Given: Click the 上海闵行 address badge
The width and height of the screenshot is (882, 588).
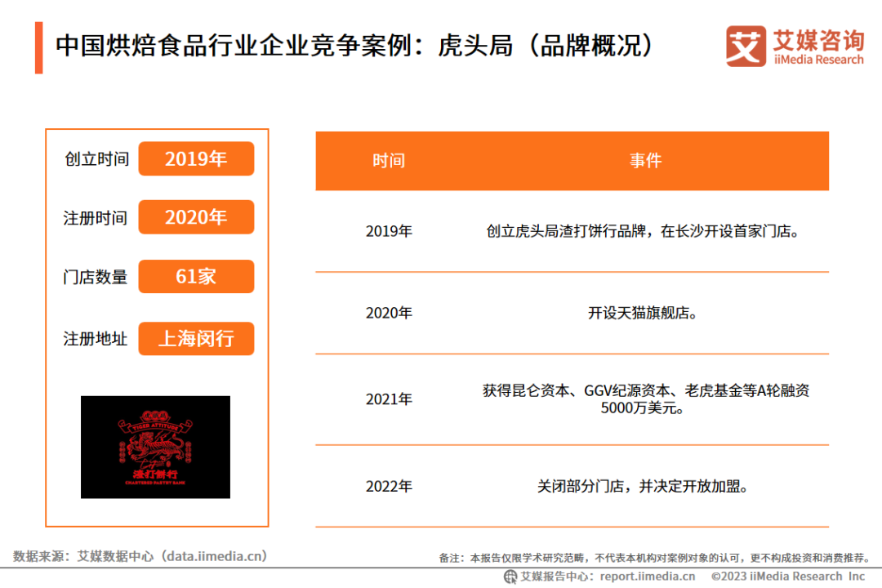Looking at the screenshot, I should click(x=196, y=339).
